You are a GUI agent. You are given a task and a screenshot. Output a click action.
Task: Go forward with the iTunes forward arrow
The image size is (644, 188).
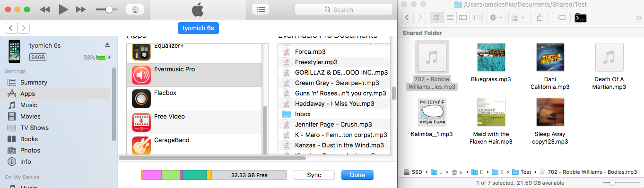23,28
